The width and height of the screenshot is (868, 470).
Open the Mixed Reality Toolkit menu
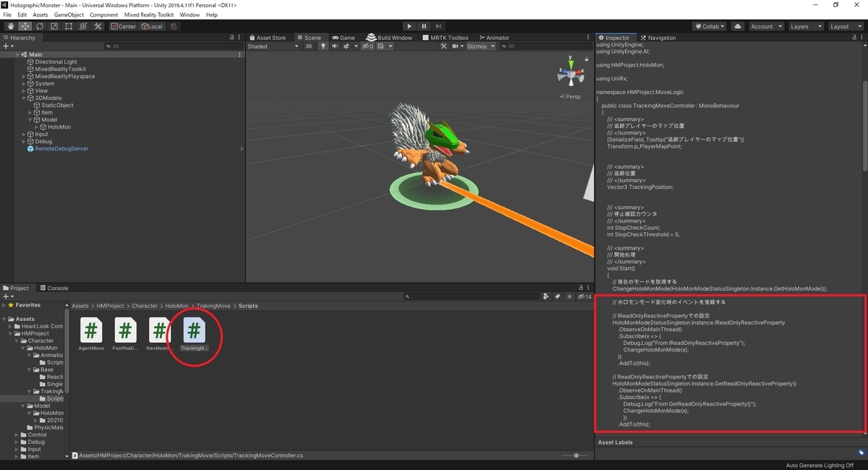click(149, 14)
